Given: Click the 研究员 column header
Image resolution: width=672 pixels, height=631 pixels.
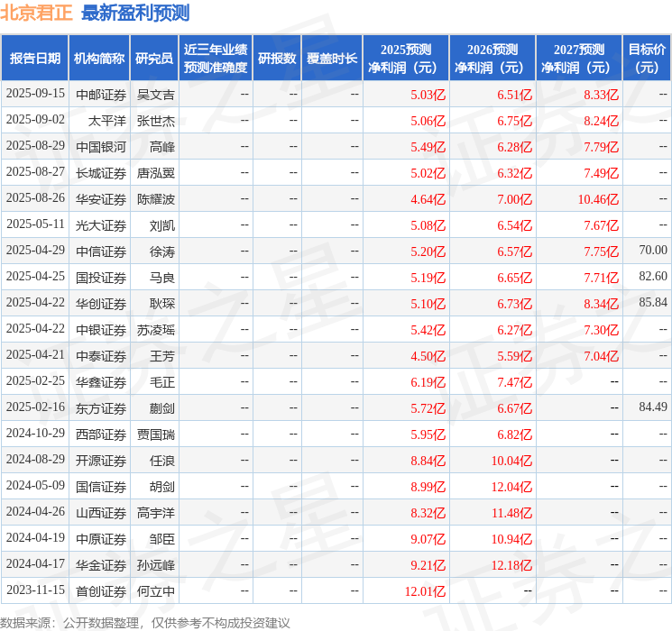Looking at the screenshot, I should (x=154, y=59).
